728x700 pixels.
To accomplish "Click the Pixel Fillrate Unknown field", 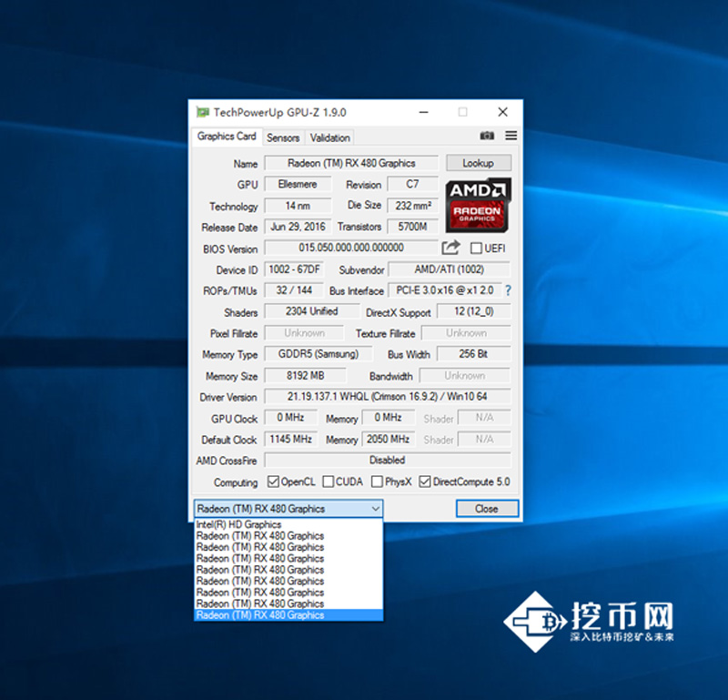I will pyautogui.click(x=304, y=333).
